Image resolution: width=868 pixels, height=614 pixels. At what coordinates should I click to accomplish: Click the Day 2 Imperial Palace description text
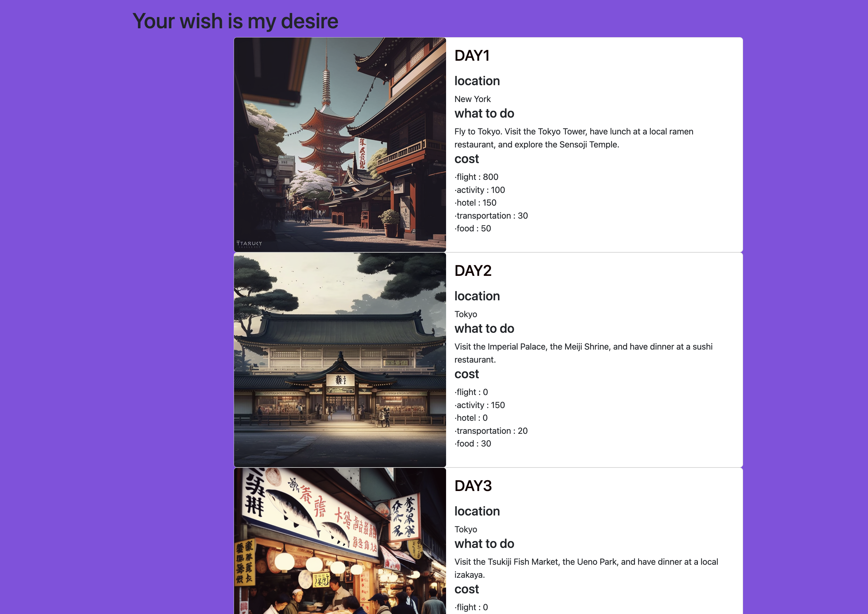(x=583, y=353)
